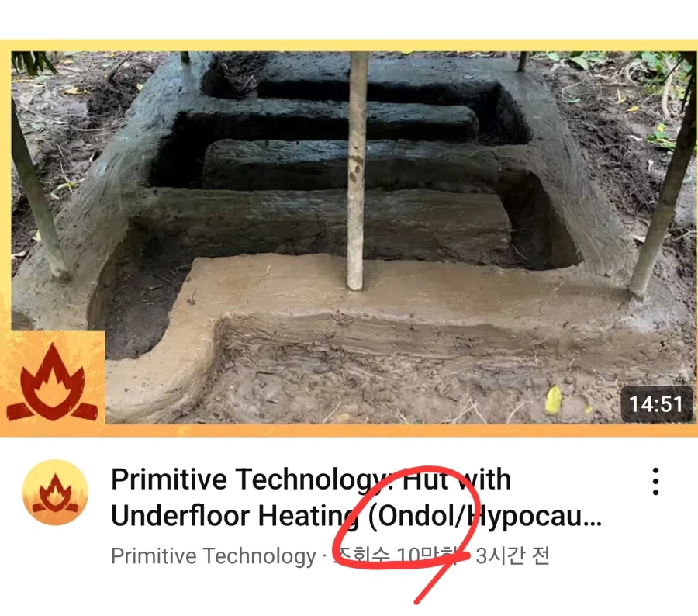Click the word Ondol in the title
The height and width of the screenshot is (616, 698).
pos(419,516)
